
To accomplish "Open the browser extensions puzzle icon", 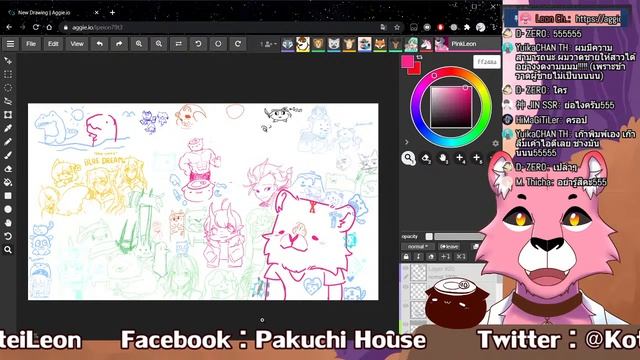I will [467, 27].
